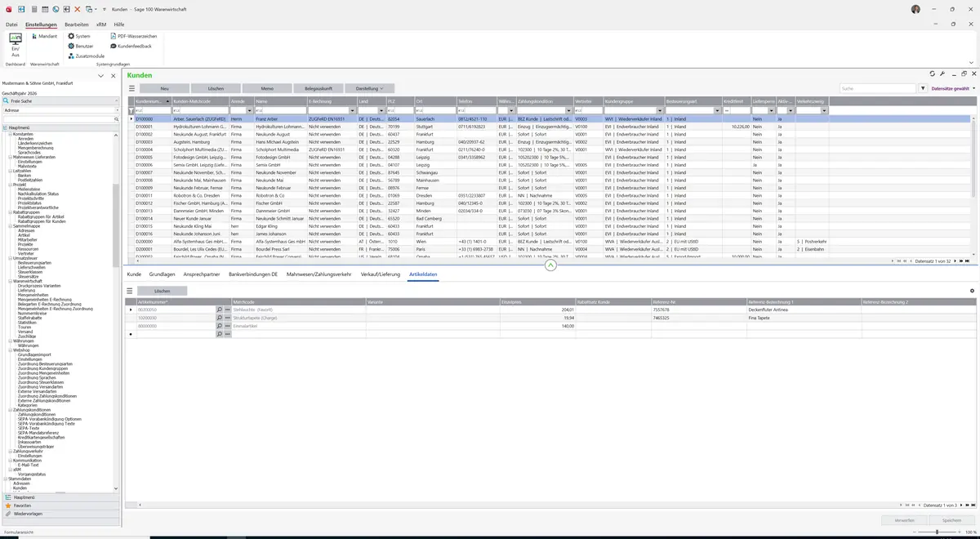Open System settings gear
The image size is (980, 539).
click(79, 36)
